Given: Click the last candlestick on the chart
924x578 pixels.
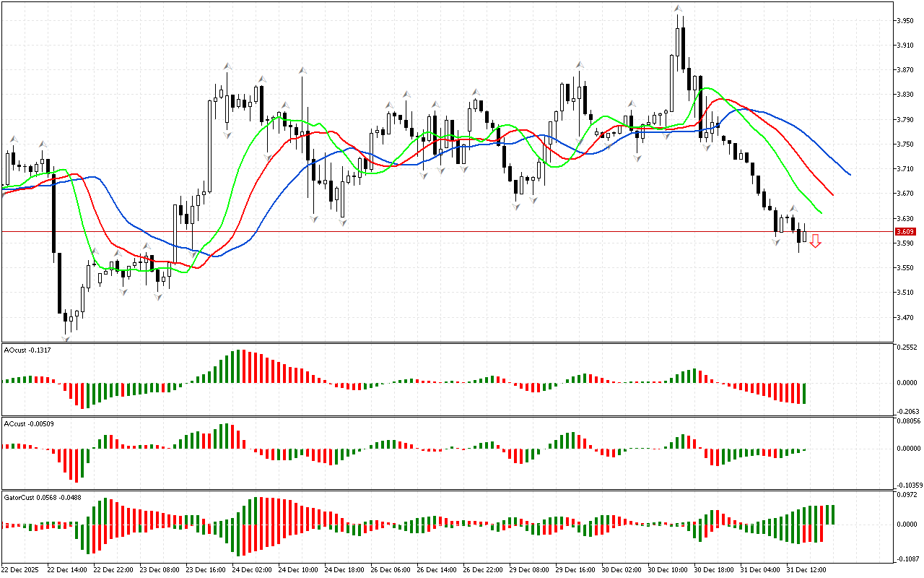Looking at the screenshot, I should [x=804, y=236].
